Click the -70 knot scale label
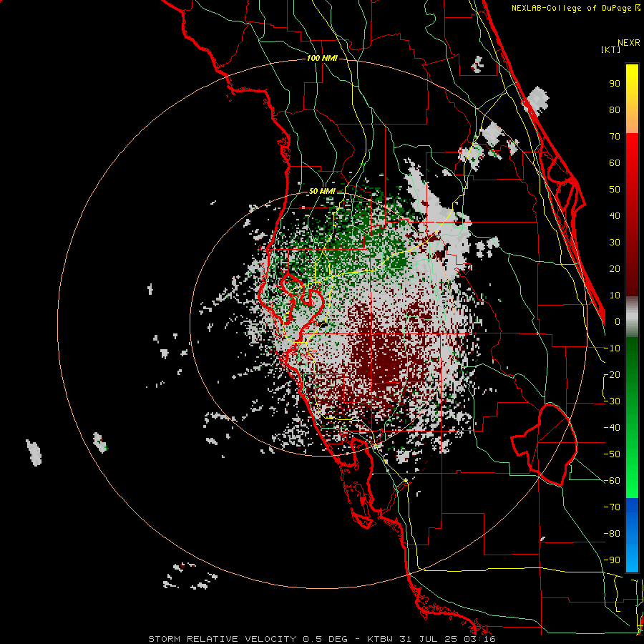The height and width of the screenshot is (644, 644). [612, 507]
